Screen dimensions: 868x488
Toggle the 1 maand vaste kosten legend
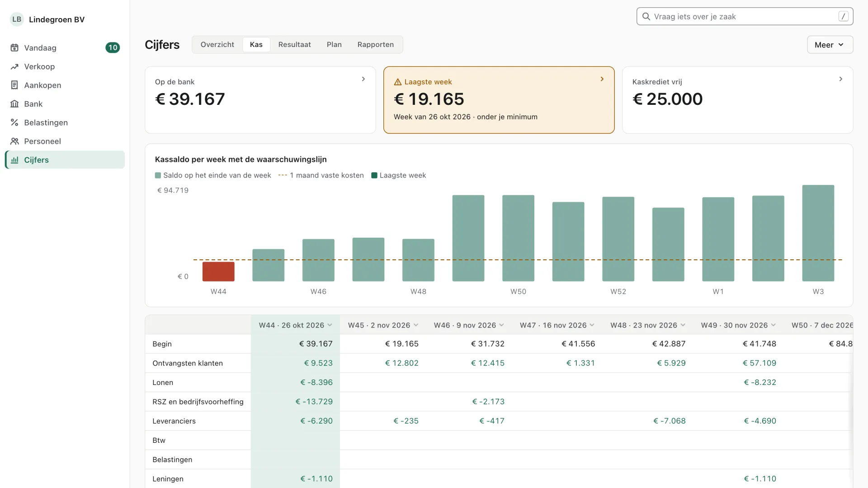point(321,175)
